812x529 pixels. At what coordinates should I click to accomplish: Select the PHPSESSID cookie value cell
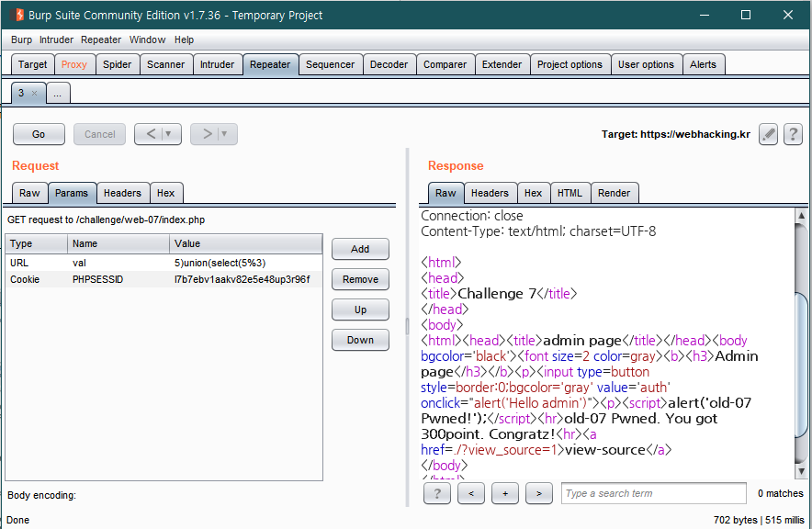pos(246,279)
